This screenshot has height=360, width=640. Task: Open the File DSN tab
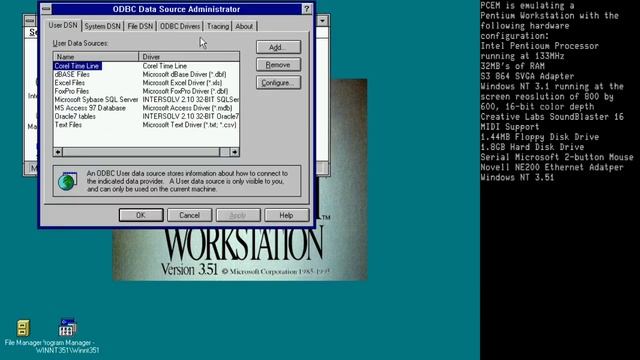(140, 26)
